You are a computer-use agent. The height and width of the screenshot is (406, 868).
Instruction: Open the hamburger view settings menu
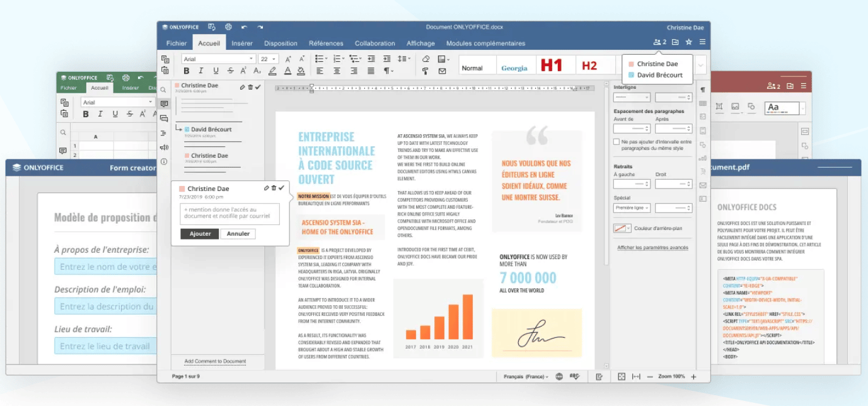[x=702, y=42]
